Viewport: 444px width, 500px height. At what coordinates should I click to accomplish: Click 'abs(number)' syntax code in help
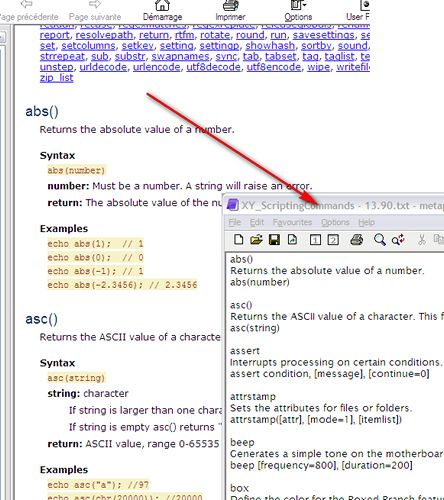point(76,170)
